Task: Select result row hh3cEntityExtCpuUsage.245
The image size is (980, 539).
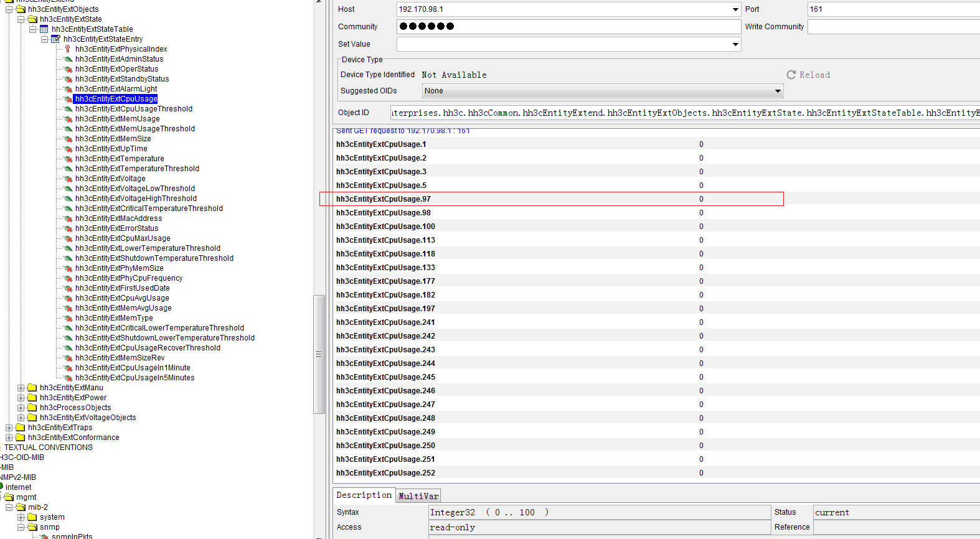Action: 656,377
